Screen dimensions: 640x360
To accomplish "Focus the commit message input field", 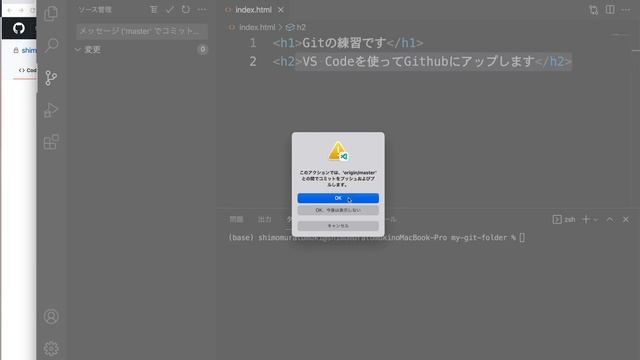I will tap(142, 31).
